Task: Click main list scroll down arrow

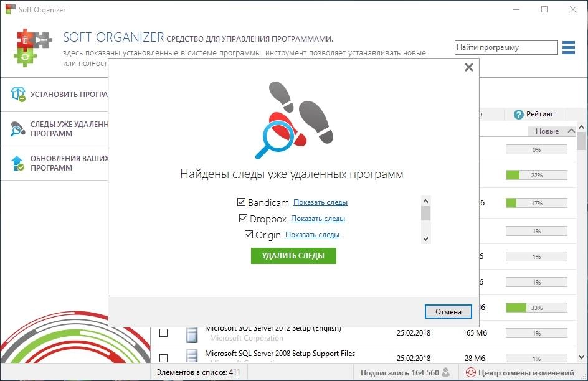Action: pos(581,358)
